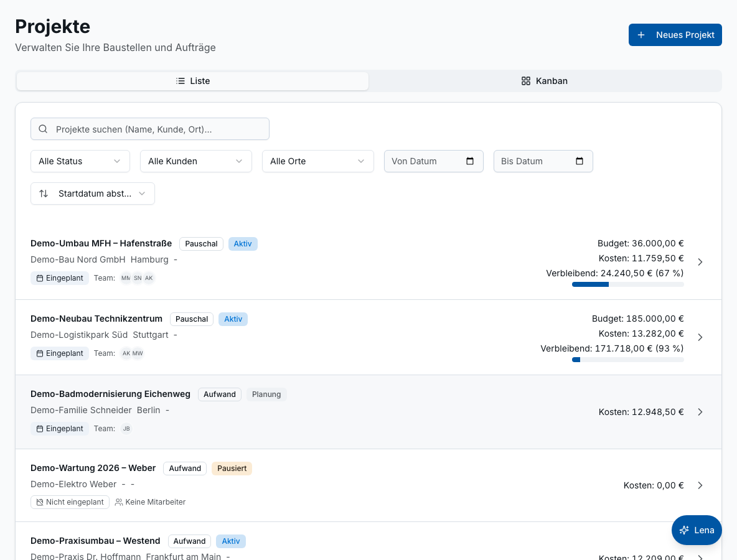Click the Aufwand tag on Wartung 2026
Image resolution: width=737 pixels, height=560 pixels.
[x=185, y=469]
